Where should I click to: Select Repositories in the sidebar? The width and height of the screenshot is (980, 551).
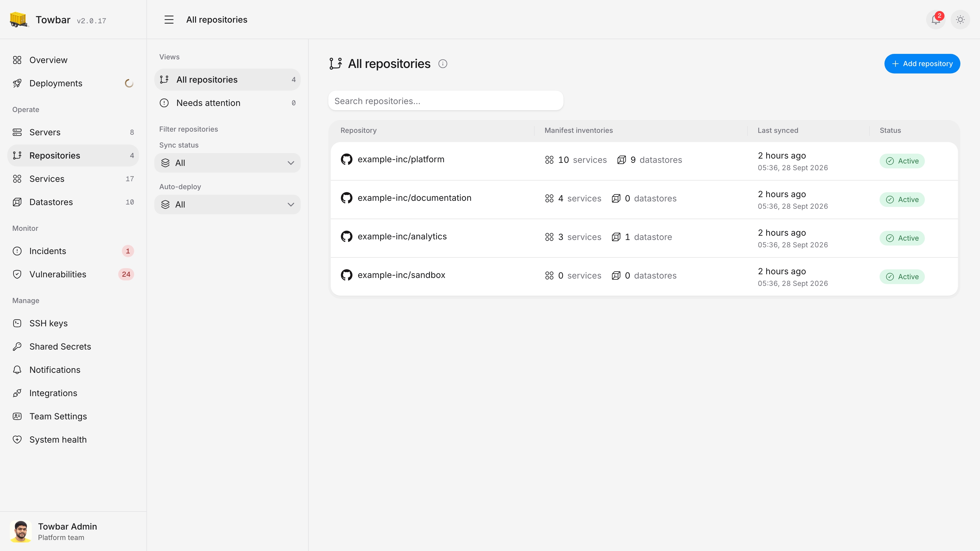coord(73,156)
